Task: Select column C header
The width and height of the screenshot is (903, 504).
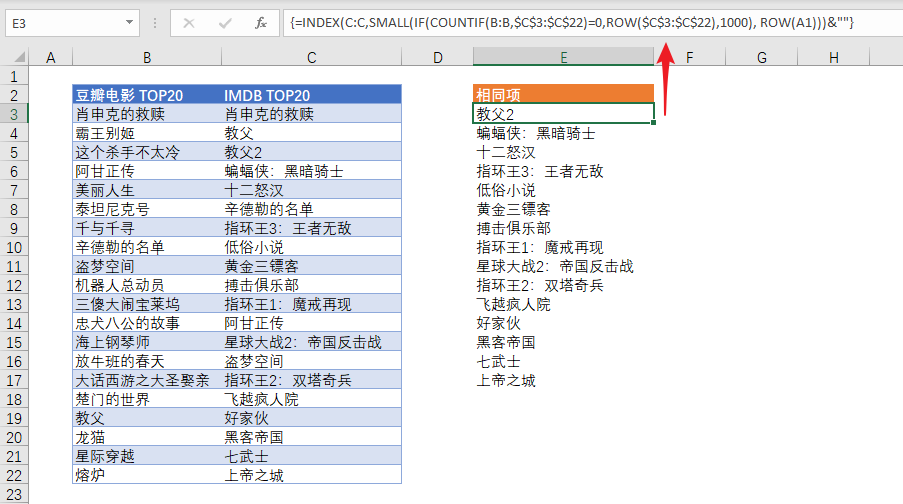Action: (311, 58)
